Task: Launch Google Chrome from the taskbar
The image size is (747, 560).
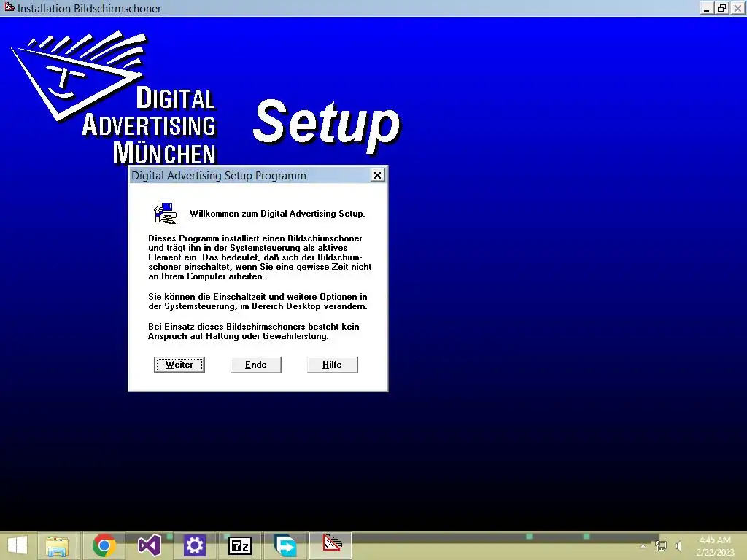Action: [x=104, y=545]
